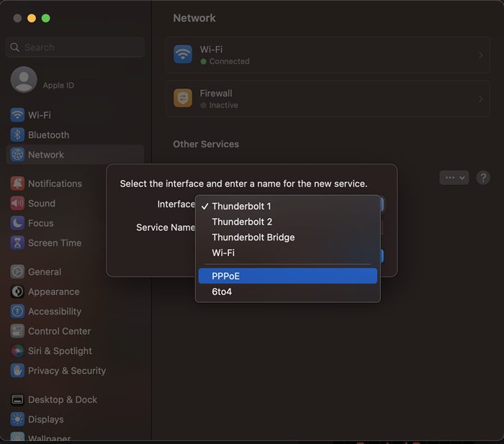Click the General gear icon
This screenshot has width=504, height=444.
pyautogui.click(x=17, y=272)
